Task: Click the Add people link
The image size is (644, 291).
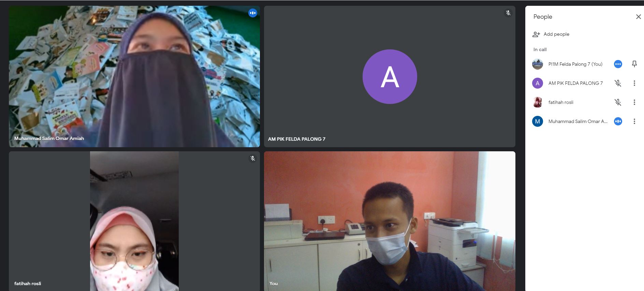Action: (x=556, y=34)
